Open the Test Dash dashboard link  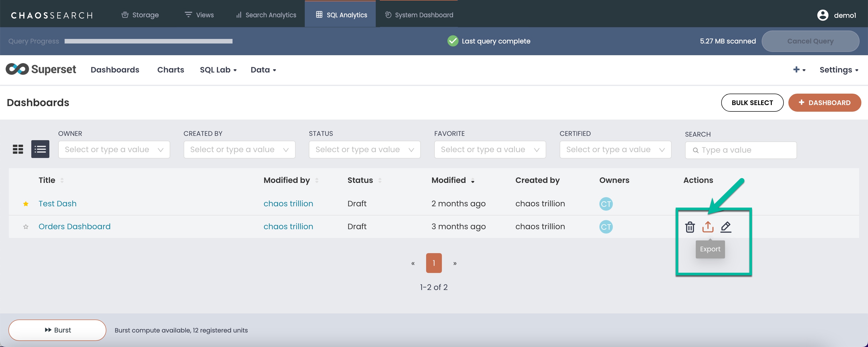[57, 204]
